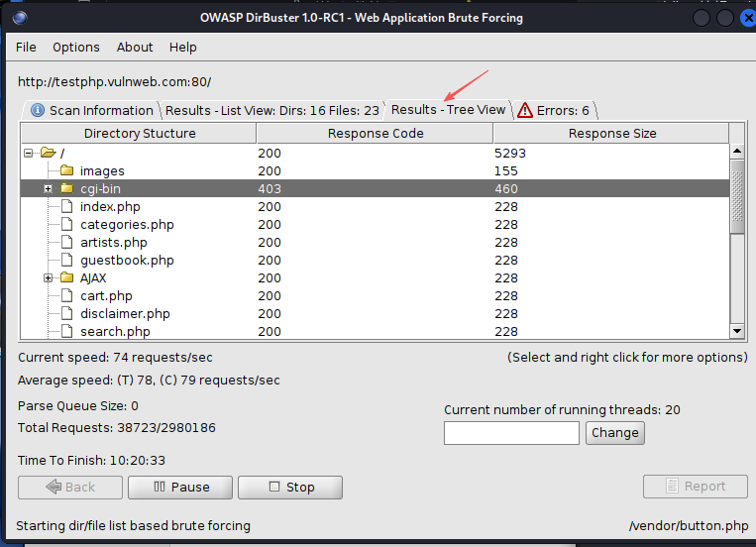Click the scrollbar down arrow
The width and height of the screenshot is (756, 547).
737,331
